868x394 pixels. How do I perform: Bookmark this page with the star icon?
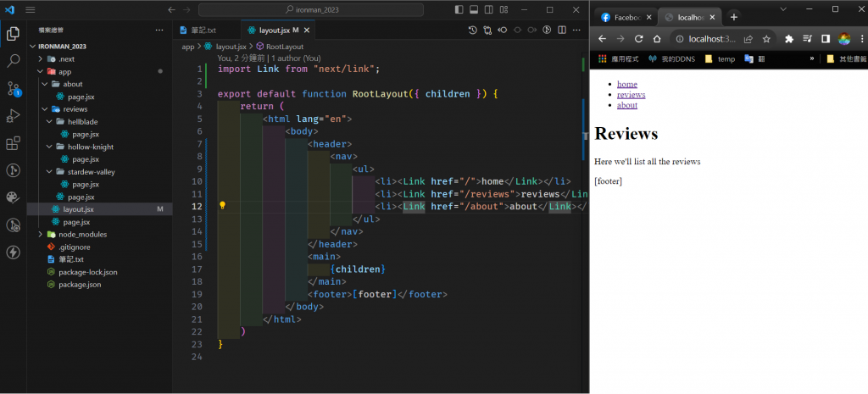[766, 39]
